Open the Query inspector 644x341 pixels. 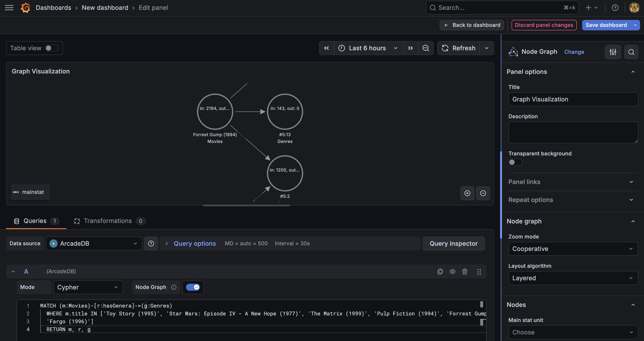click(x=454, y=244)
